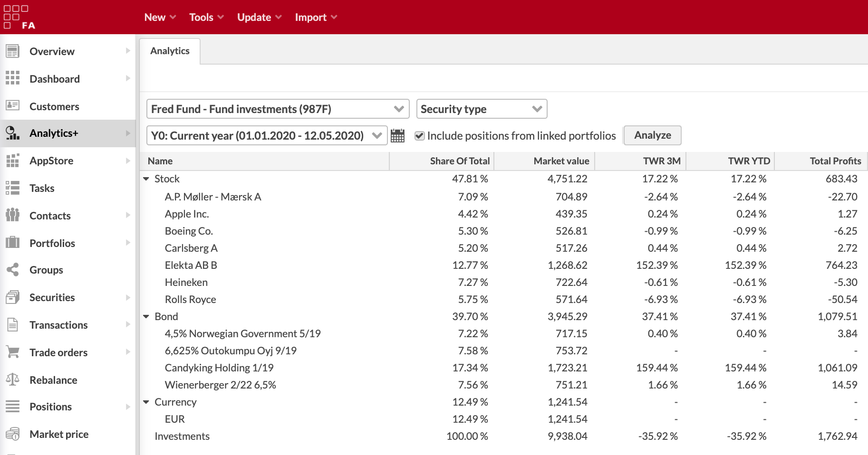Select 6,625% Outokumpu Oyj 9/19 row
This screenshot has width=868, height=455.
point(504,351)
